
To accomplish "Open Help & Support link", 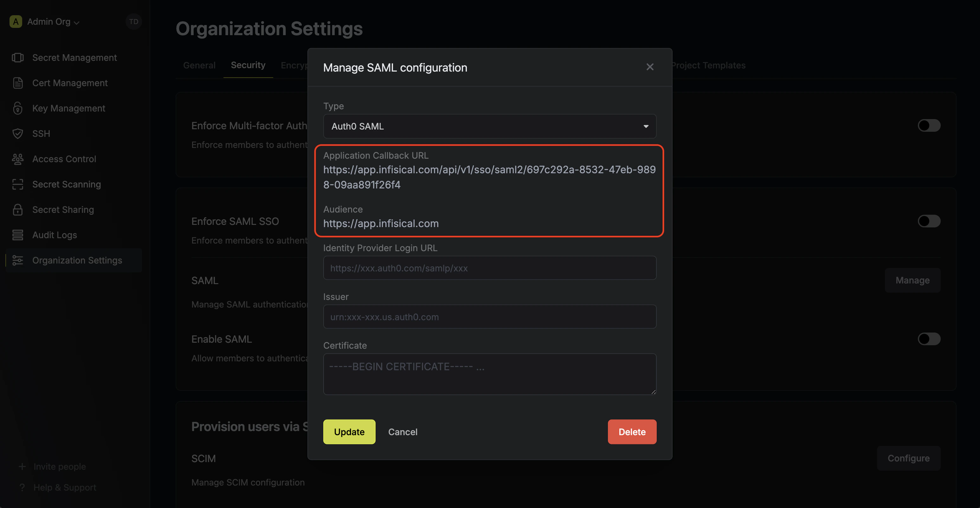I will 65,487.
